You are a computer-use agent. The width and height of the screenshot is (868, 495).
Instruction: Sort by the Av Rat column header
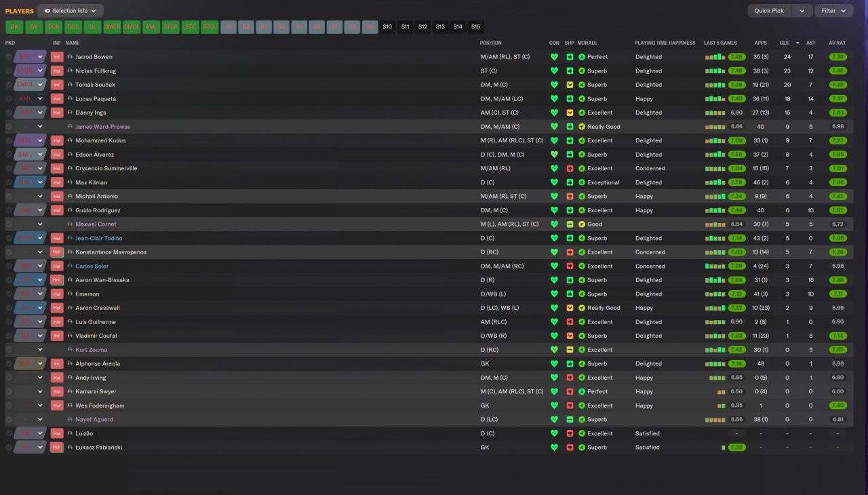(837, 43)
